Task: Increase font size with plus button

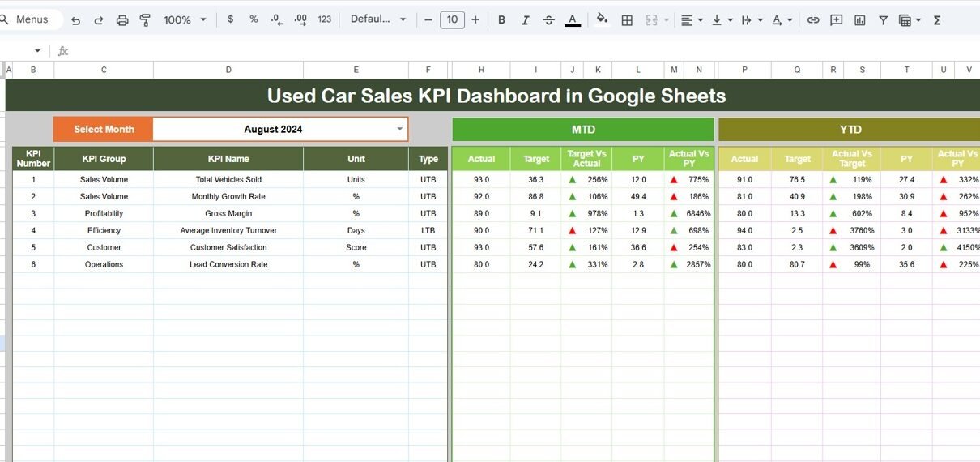Action: [475, 20]
